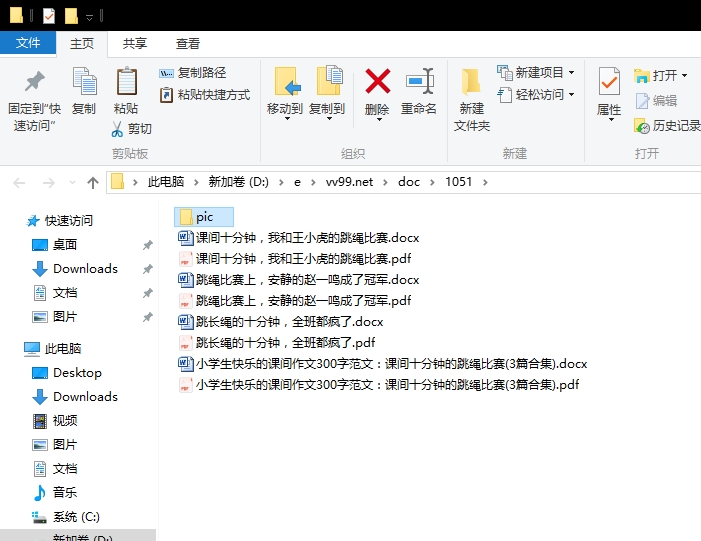Expand chevron after 1051 in address bar
The height and width of the screenshot is (541, 701).
[485, 182]
